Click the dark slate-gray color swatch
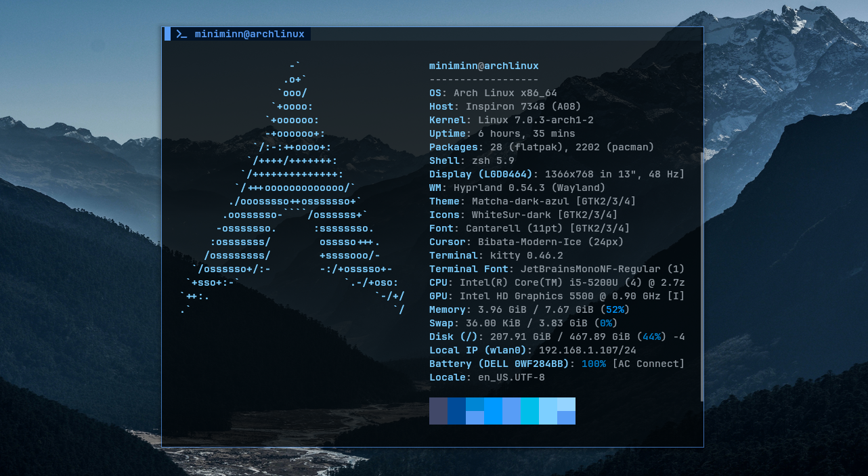The image size is (868, 476). (x=438, y=411)
